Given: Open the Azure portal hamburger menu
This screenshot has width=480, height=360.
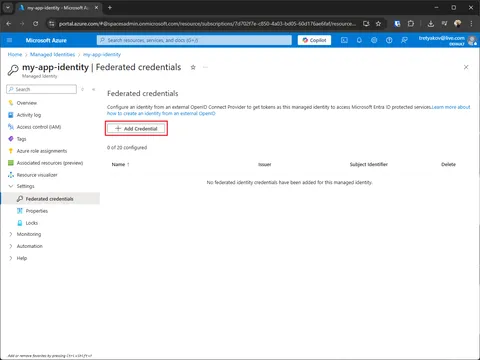Looking at the screenshot, I should pyautogui.click(x=9, y=40).
